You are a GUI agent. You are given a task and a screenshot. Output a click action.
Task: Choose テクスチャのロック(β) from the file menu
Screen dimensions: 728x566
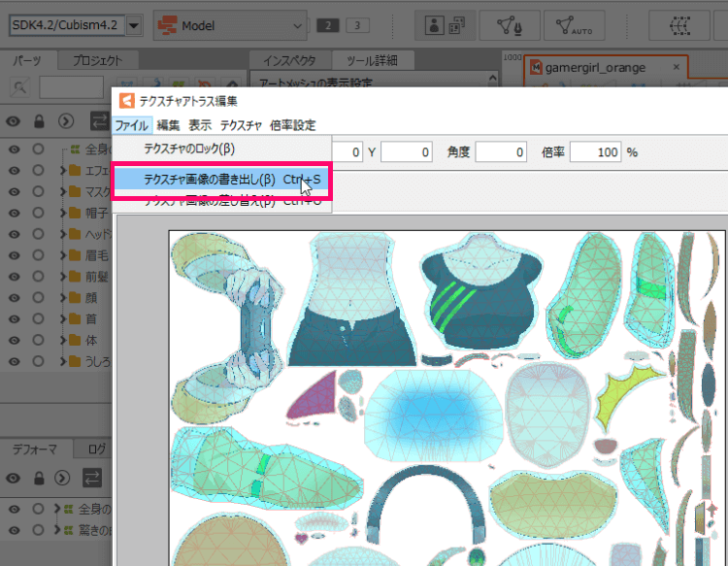(222, 149)
